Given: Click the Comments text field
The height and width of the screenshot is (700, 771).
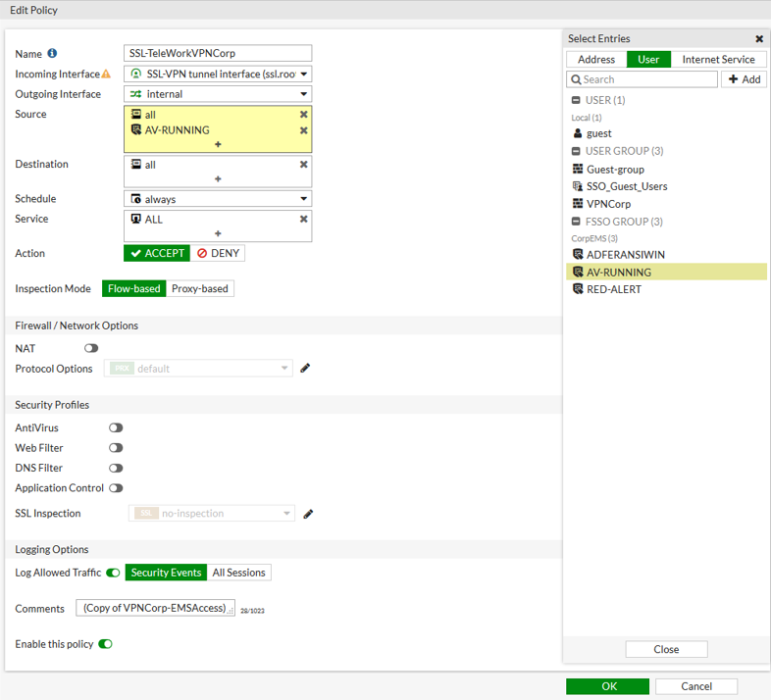Looking at the screenshot, I should [x=155, y=608].
